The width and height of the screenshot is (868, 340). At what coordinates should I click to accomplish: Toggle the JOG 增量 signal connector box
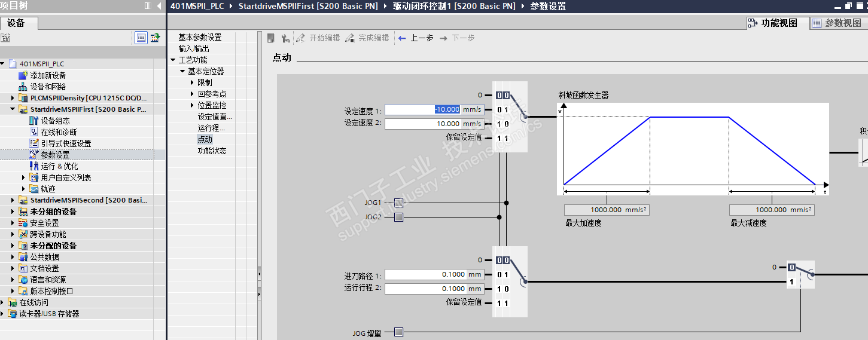(x=398, y=332)
